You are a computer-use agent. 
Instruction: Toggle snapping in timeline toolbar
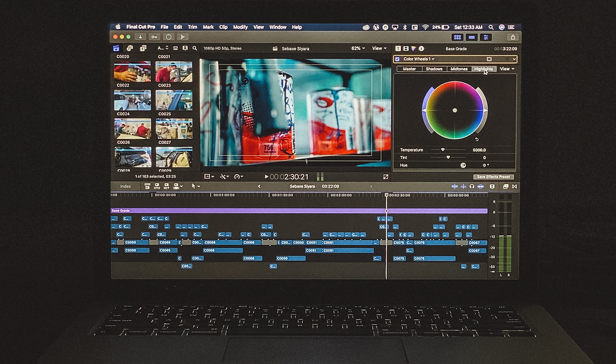click(x=480, y=186)
